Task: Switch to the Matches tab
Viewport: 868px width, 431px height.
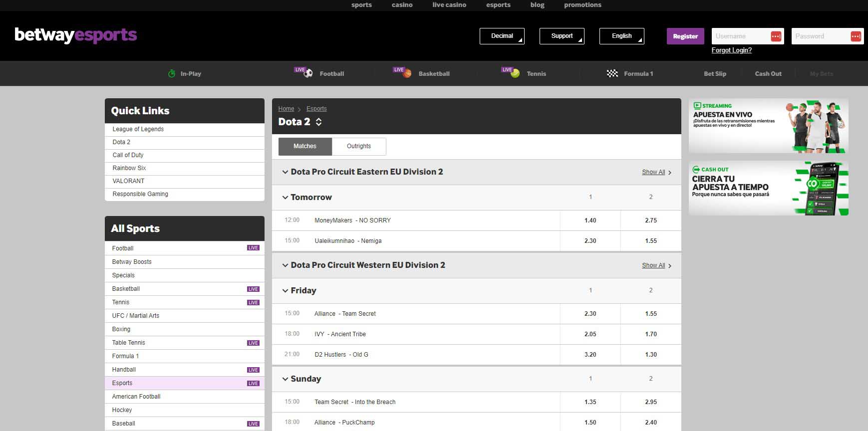Action: tap(305, 146)
